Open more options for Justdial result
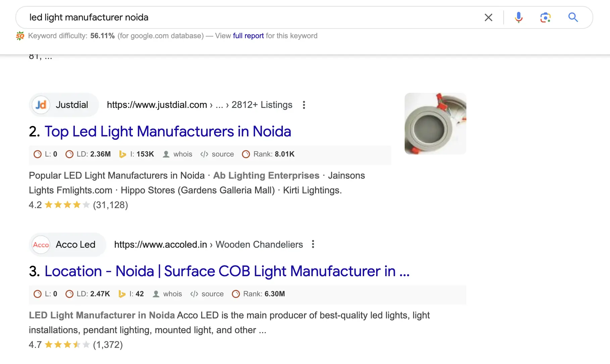This screenshot has height=364, width=610. tap(304, 105)
